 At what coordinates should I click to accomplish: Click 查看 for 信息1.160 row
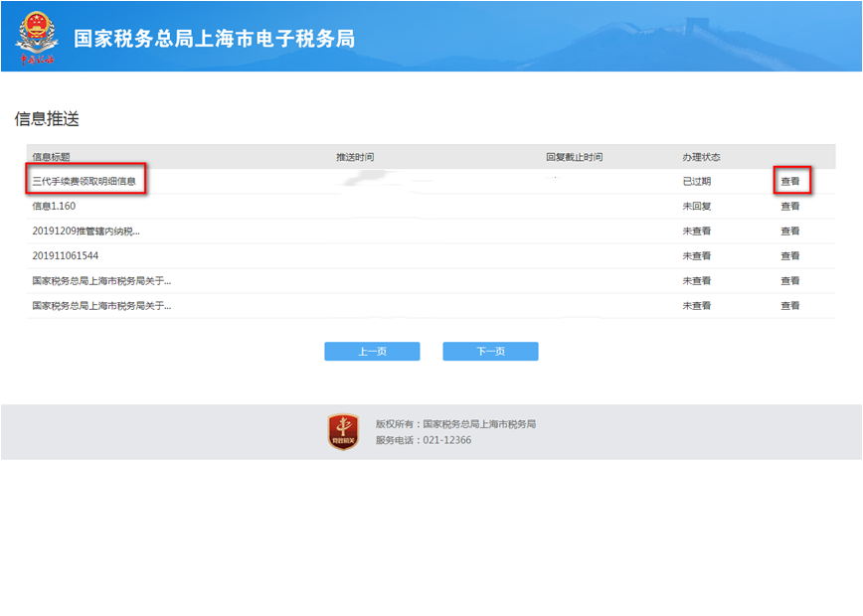pyautogui.click(x=789, y=207)
